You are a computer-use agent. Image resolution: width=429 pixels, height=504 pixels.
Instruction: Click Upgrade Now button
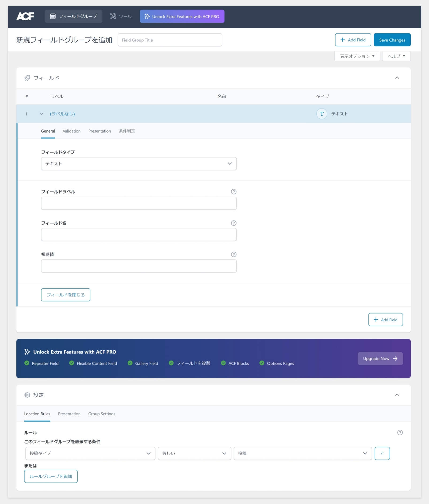(380, 358)
